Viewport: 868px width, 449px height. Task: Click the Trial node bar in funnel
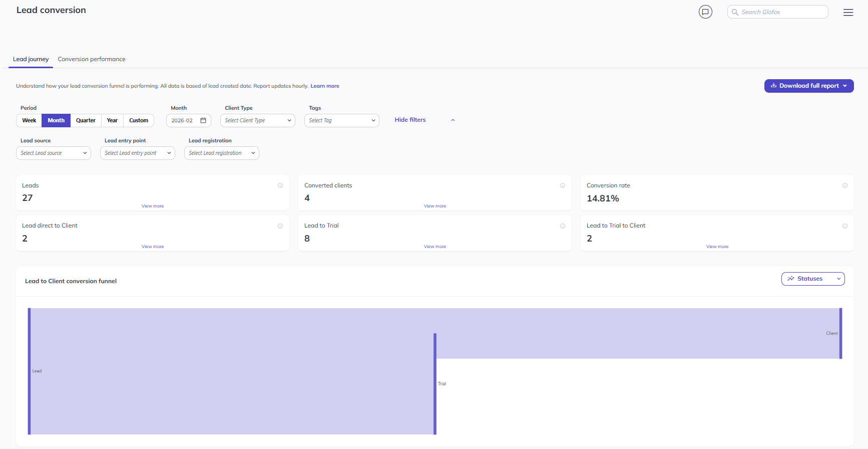click(x=435, y=384)
